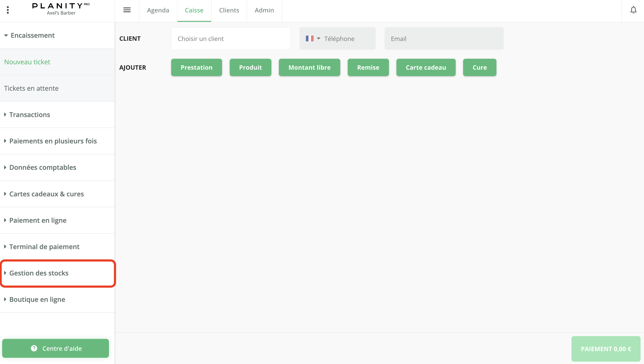Toggle the hamburger sidebar menu icon
This screenshot has height=364, width=644.
(x=127, y=10)
